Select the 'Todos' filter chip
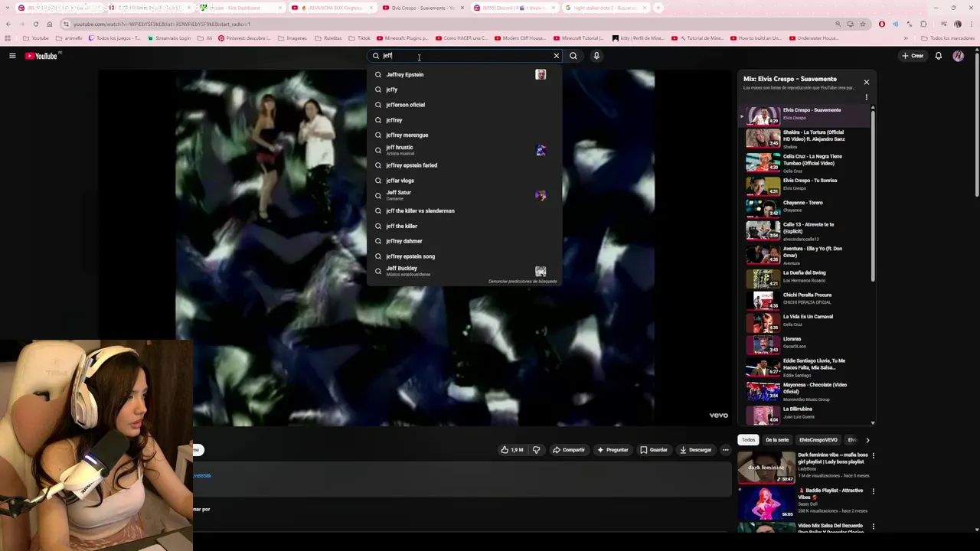Viewport: 980px width, 551px height. (748, 440)
